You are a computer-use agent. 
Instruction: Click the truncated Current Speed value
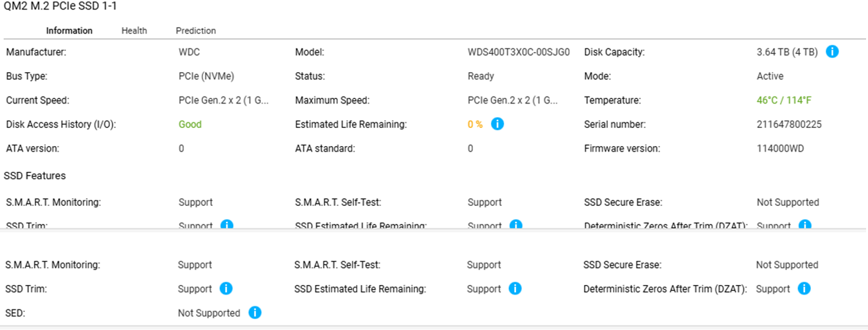pyautogui.click(x=224, y=101)
